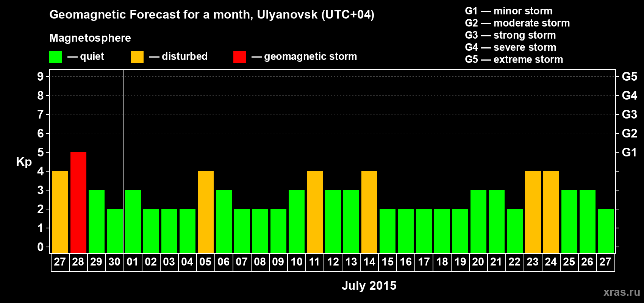Click the 'G1 — minor storm' legend line
This screenshot has width=644, height=303.
pyautogui.click(x=509, y=11)
